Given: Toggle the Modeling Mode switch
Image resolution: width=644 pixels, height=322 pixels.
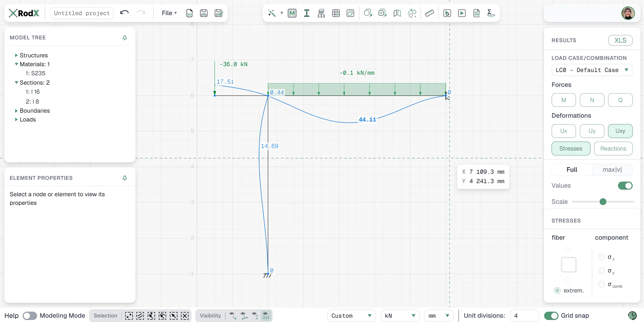Looking at the screenshot, I should (30, 316).
